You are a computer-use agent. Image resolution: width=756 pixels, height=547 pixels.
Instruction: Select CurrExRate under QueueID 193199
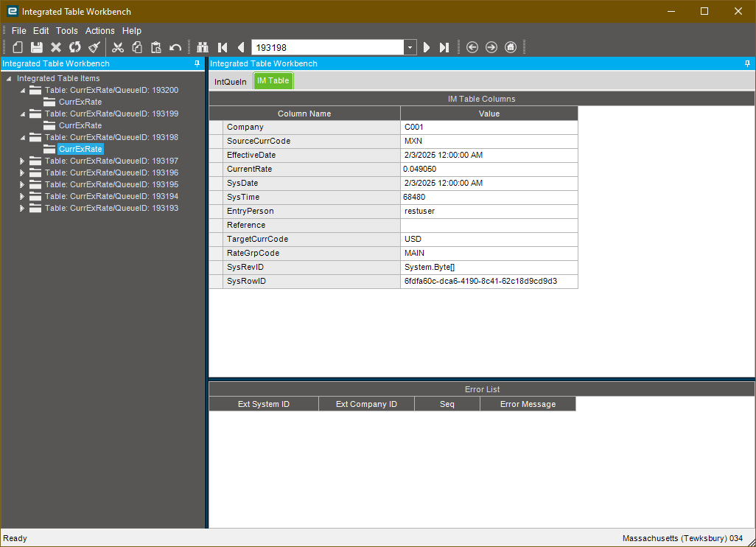tap(80, 125)
